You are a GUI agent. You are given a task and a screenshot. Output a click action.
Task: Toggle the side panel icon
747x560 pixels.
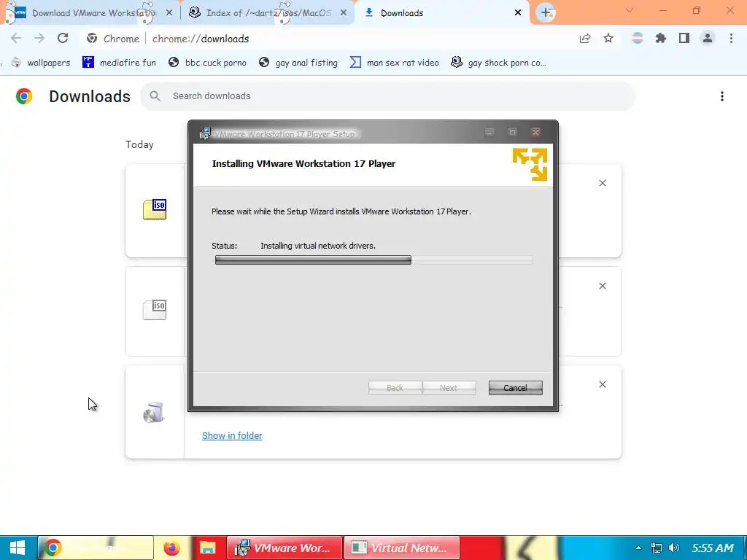pos(684,39)
